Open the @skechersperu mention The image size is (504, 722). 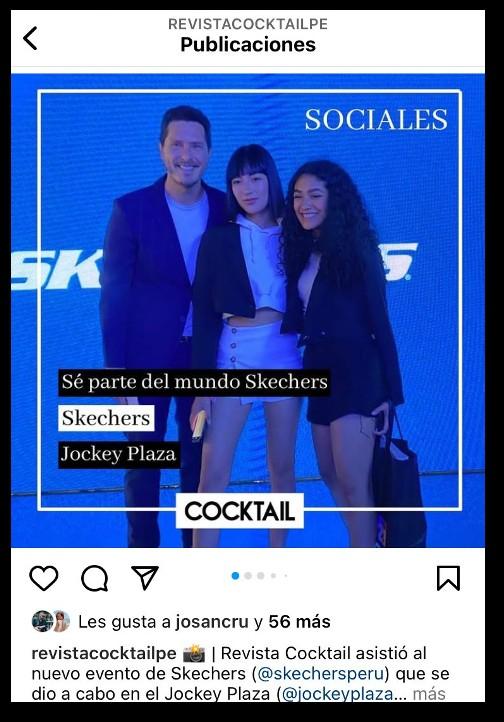[x=320, y=674]
